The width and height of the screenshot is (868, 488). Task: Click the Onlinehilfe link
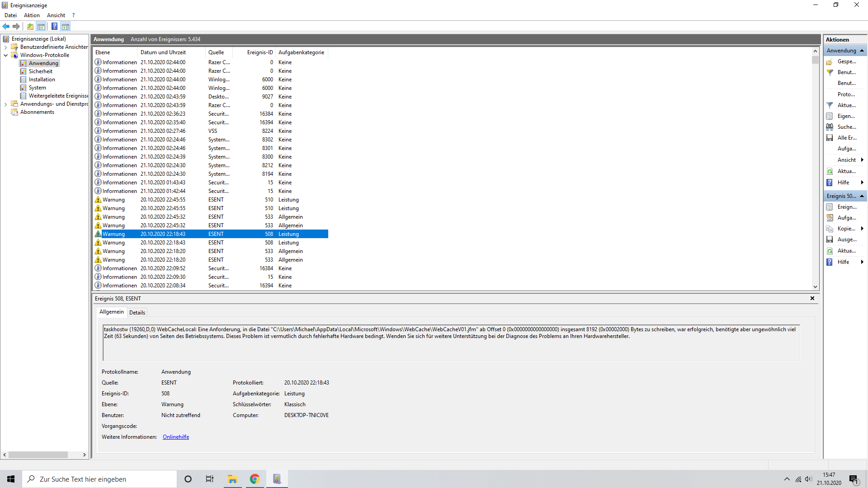click(176, 437)
